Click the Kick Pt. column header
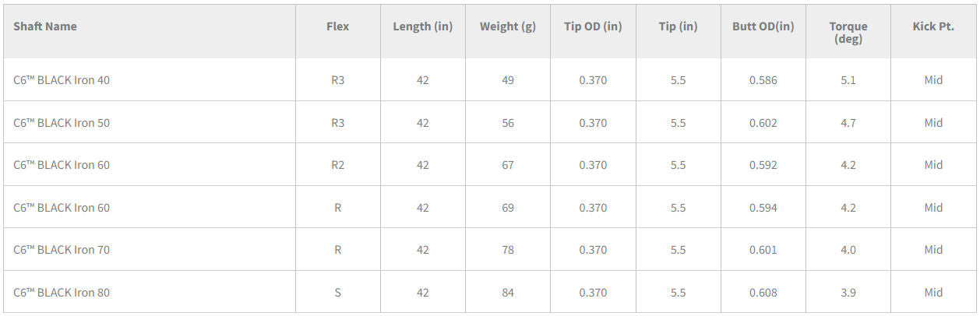Screen dimensions: 980x316 coord(933,26)
